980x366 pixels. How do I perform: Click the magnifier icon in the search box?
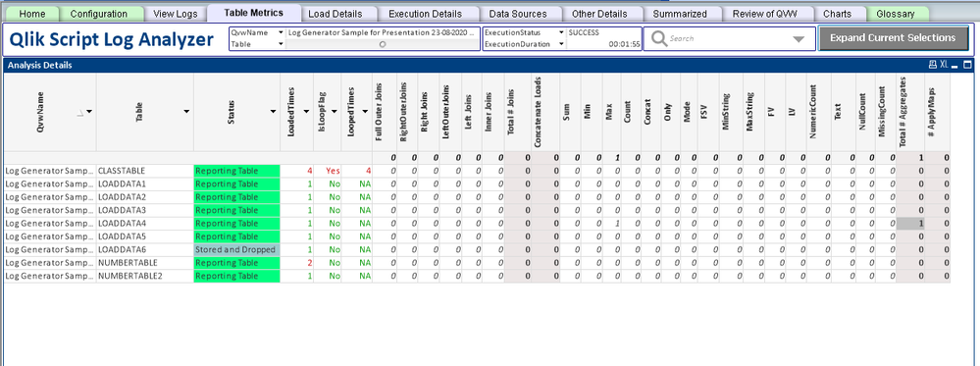click(x=659, y=39)
